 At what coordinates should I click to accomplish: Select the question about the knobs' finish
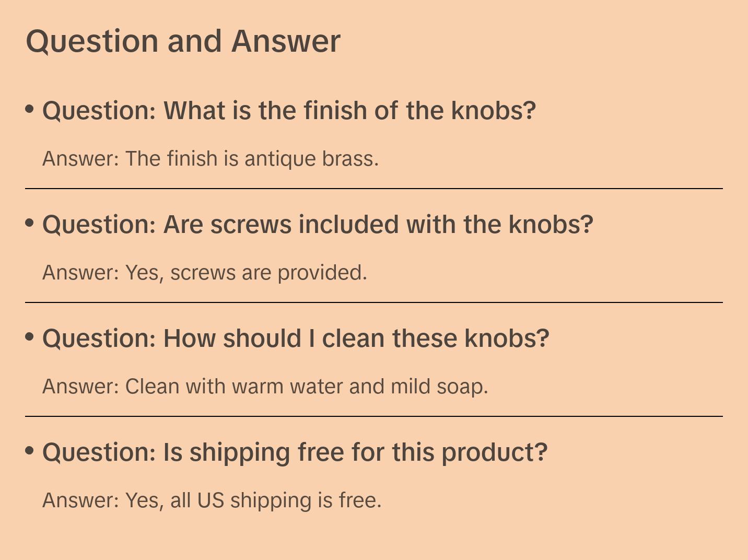pos(289,111)
